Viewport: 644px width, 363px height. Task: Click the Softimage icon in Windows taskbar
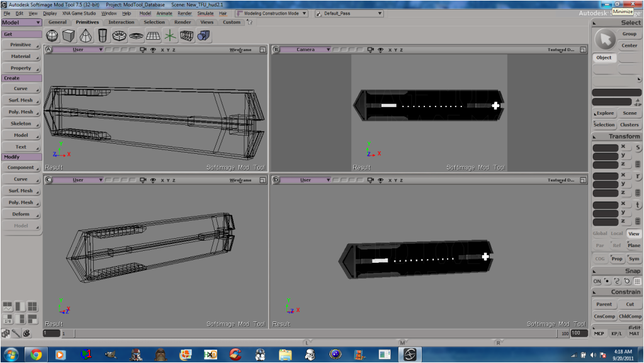click(409, 354)
